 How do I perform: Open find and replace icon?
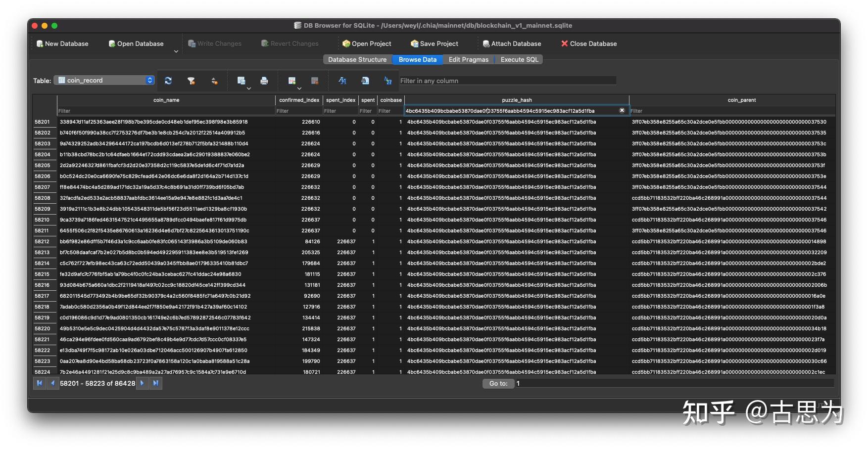click(x=388, y=81)
